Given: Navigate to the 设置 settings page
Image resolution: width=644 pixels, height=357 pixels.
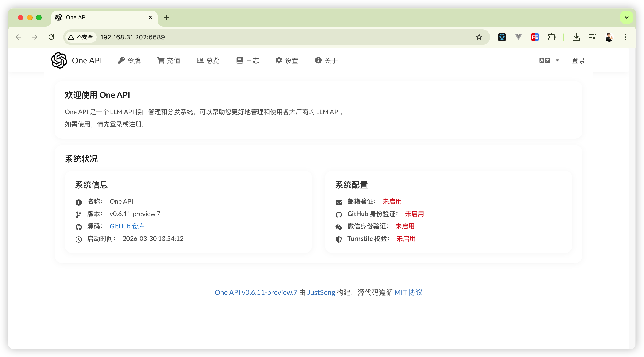Looking at the screenshot, I should tap(287, 60).
